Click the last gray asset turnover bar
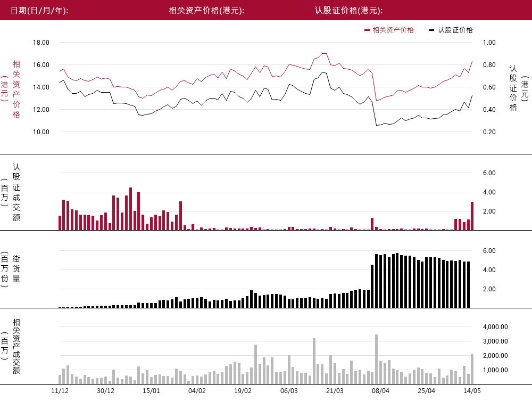The height and width of the screenshot is (400, 532). coord(472,369)
